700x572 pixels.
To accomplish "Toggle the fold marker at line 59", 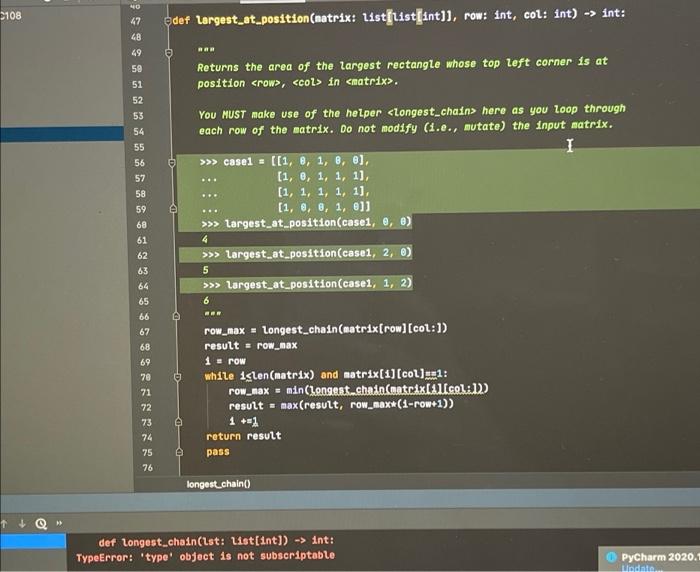I will (x=173, y=209).
